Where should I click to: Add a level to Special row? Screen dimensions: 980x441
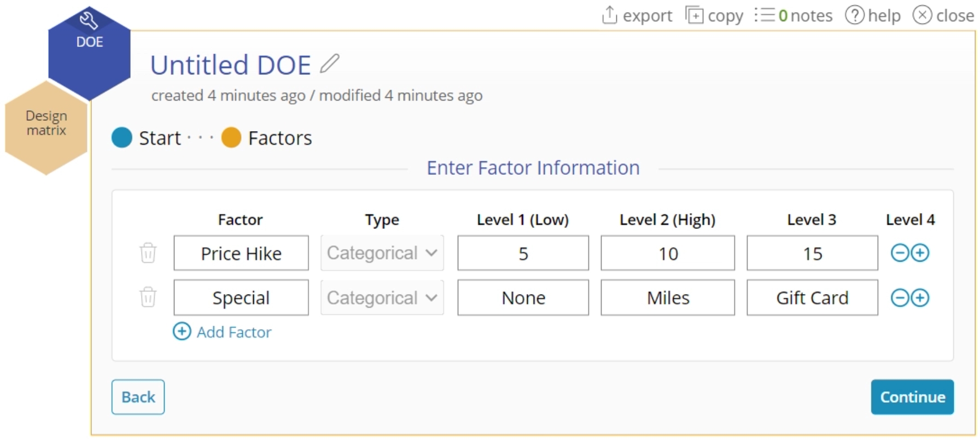click(x=920, y=298)
